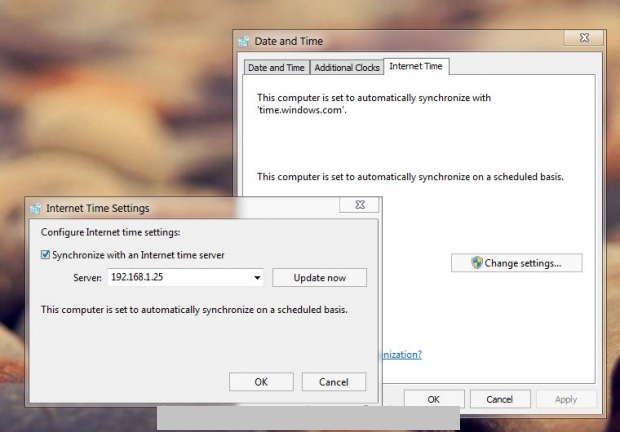Click the Internet Time Settings title bar text
Viewport: 620px width, 432px height.
[x=98, y=209]
